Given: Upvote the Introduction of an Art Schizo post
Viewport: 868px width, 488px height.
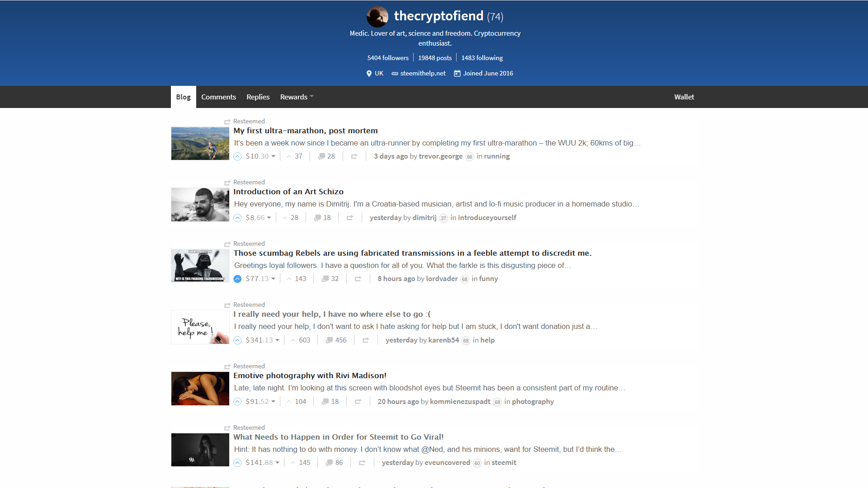Looking at the screenshot, I should (237, 218).
